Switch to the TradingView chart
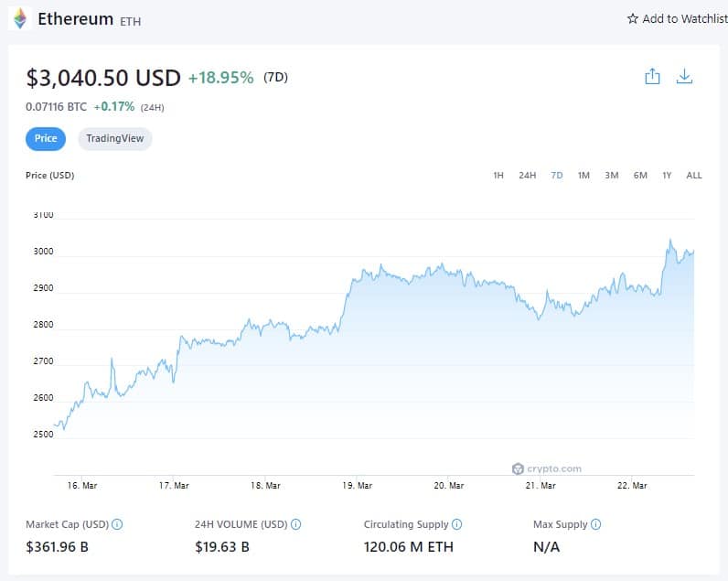Image resolution: width=728 pixels, height=581 pixels. [x=114, y=138]
